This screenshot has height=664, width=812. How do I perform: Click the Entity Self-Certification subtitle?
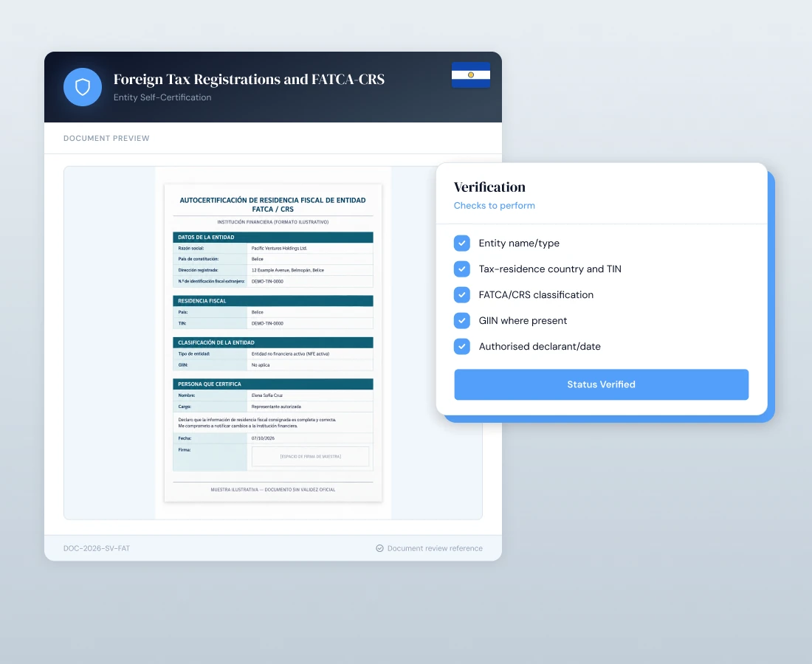point(162,97)
